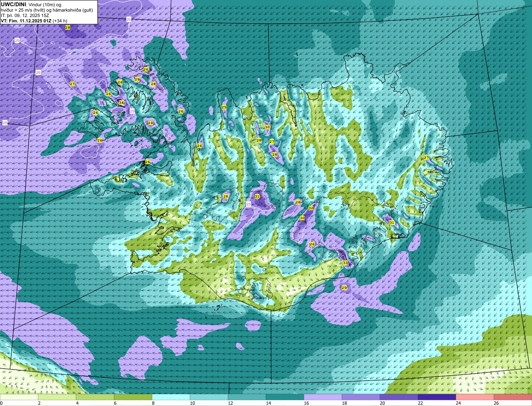Select the legend scale value 12
Viewport: 532px width, 406px height.
click(x=229, y=403)
